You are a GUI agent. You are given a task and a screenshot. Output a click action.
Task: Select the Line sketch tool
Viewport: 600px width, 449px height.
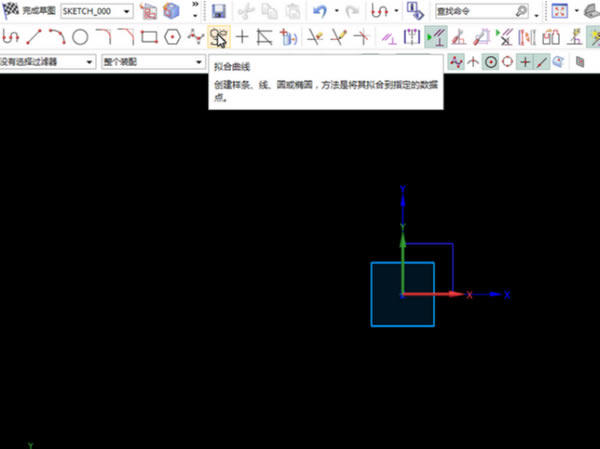(x=34, y=37)
